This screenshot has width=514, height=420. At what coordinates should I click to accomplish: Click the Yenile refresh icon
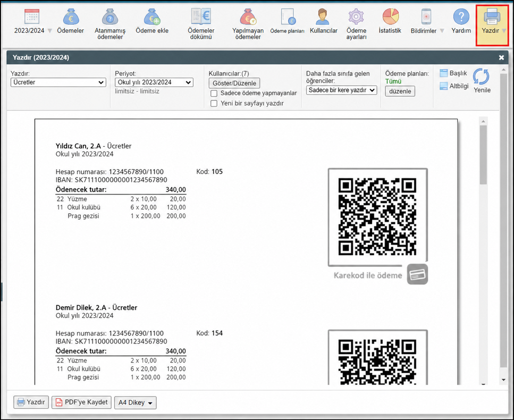(481, 77)
